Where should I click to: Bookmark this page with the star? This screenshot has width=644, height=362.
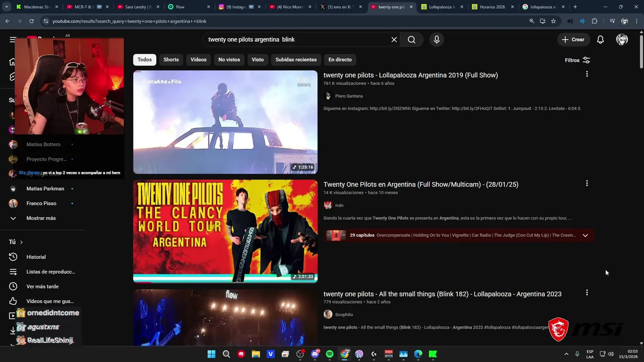[x=553, y=21]
